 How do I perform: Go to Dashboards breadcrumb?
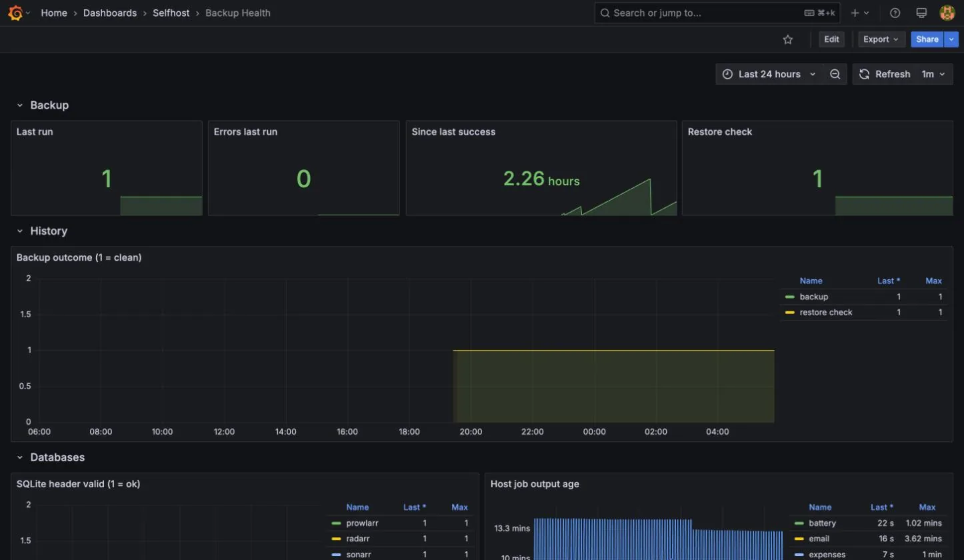point(110,13)
